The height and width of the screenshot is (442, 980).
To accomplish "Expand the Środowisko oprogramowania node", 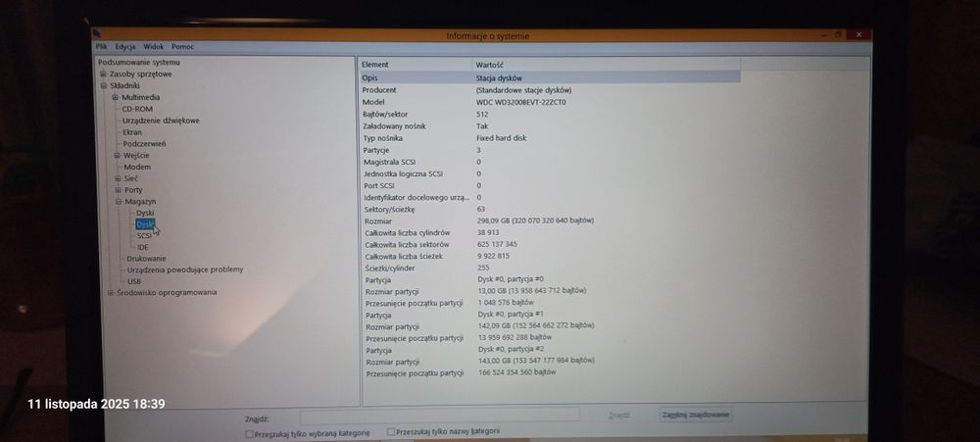I will tap(111, 293).
